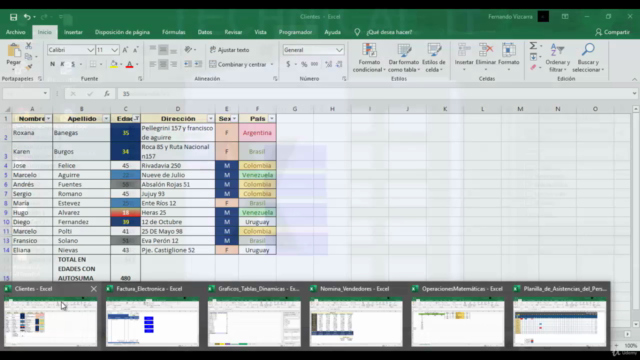Switch to Disposición de página tab
The width and height of the screenshot is (640, 360).
click(x=122, y=32)
